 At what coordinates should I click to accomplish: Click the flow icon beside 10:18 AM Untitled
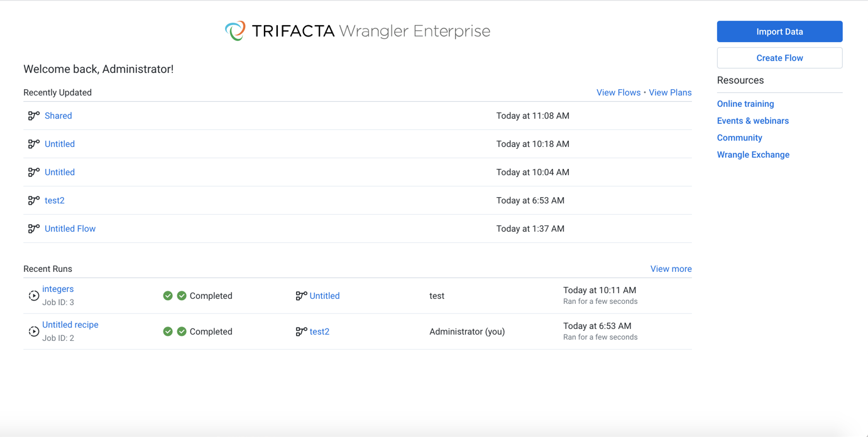pyautogui.click(x=34, y=144)
